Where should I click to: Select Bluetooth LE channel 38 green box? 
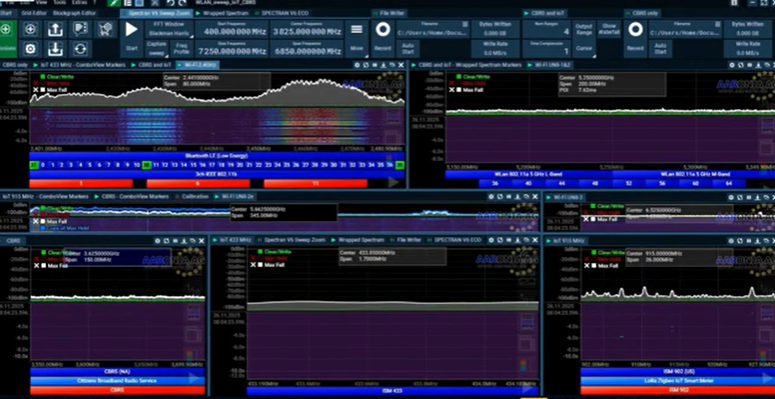146,165
